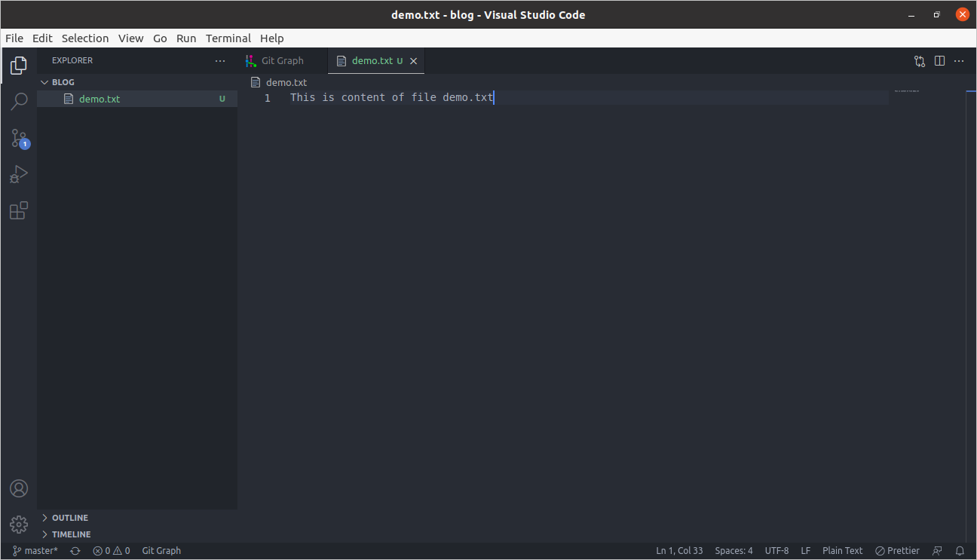
Task: Synchronize changes via status bar sync icon
Action: point(75,551)
